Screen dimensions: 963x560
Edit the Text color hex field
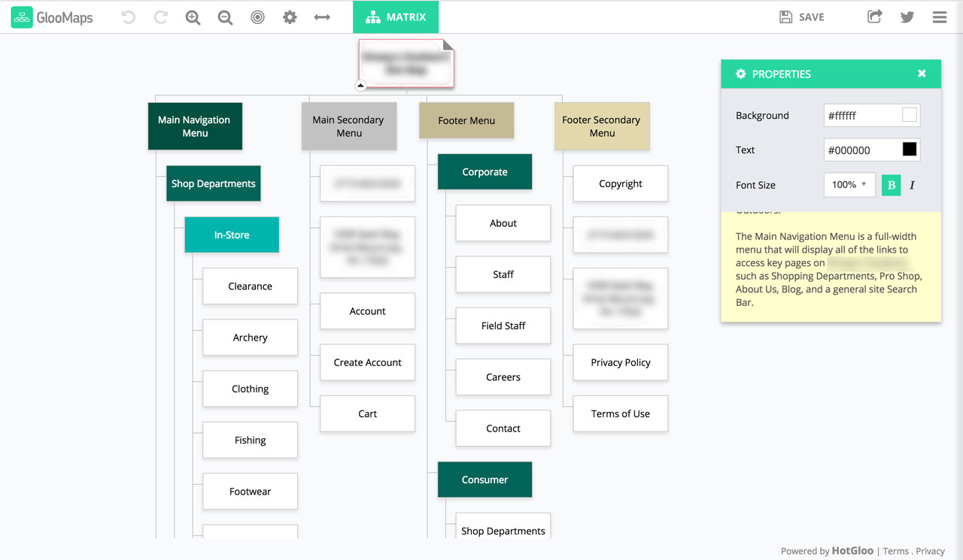[x=862, y=150]
